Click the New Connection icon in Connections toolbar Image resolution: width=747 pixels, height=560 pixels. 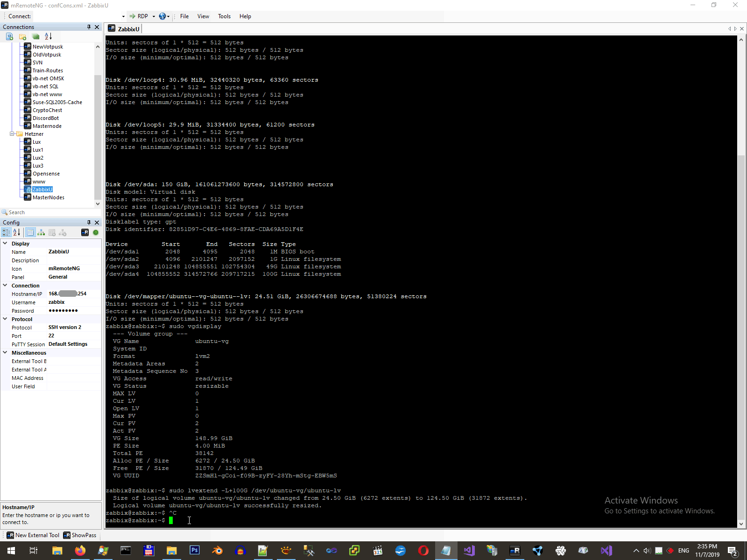coord(9,36)
